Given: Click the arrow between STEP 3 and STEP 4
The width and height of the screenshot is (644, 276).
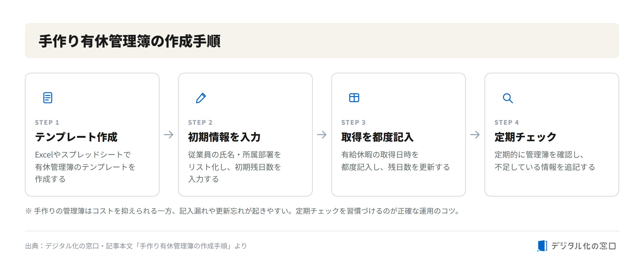Looking at the screenshot, I should 475,135.
